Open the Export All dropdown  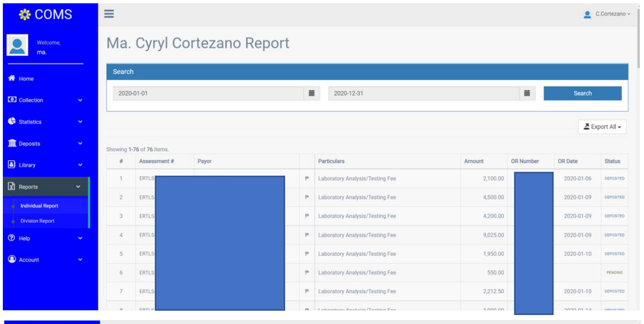603,127
